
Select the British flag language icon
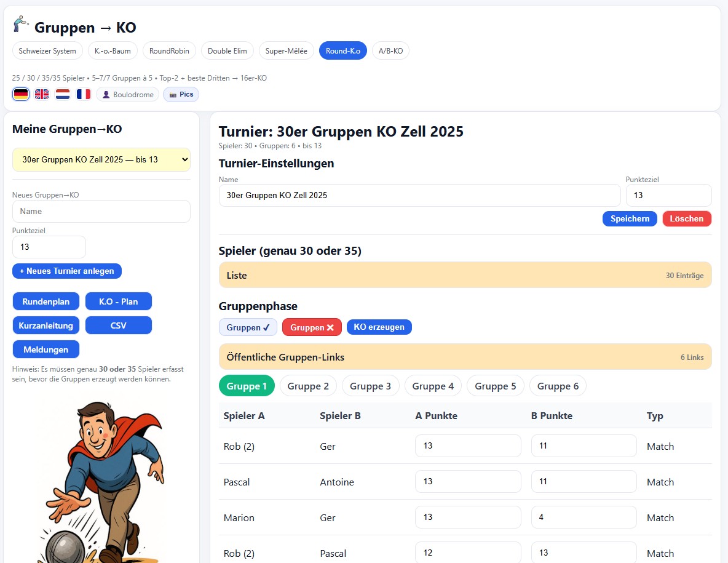point(42,94)
